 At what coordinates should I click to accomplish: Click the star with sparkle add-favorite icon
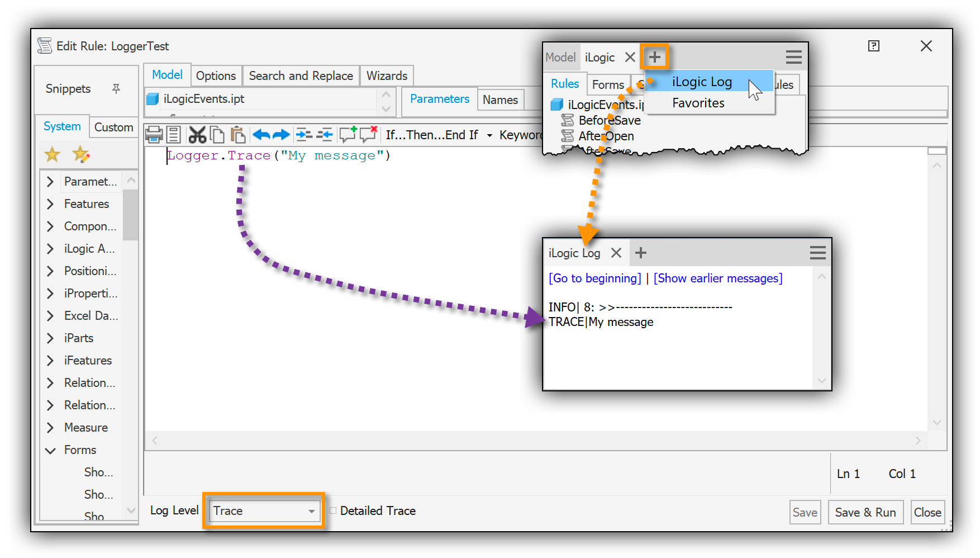point(81,154)
